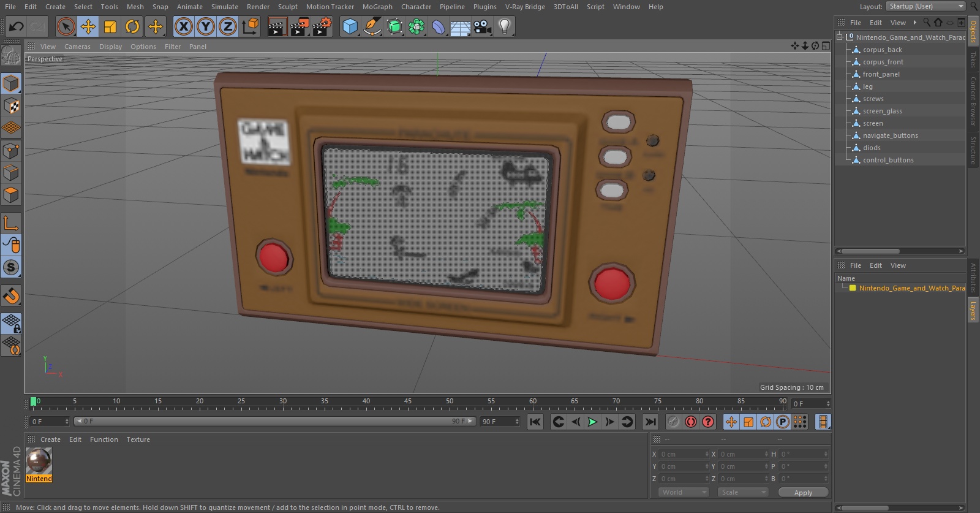Add a Camera object
Viewport: 980px width, 513px height.
[x=483, y=26]
